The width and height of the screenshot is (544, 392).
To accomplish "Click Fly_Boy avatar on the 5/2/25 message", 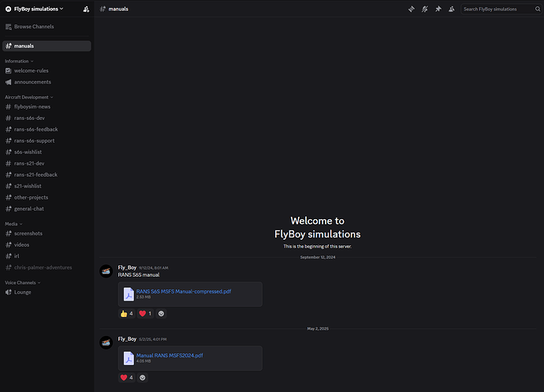I will coord(106,342).
